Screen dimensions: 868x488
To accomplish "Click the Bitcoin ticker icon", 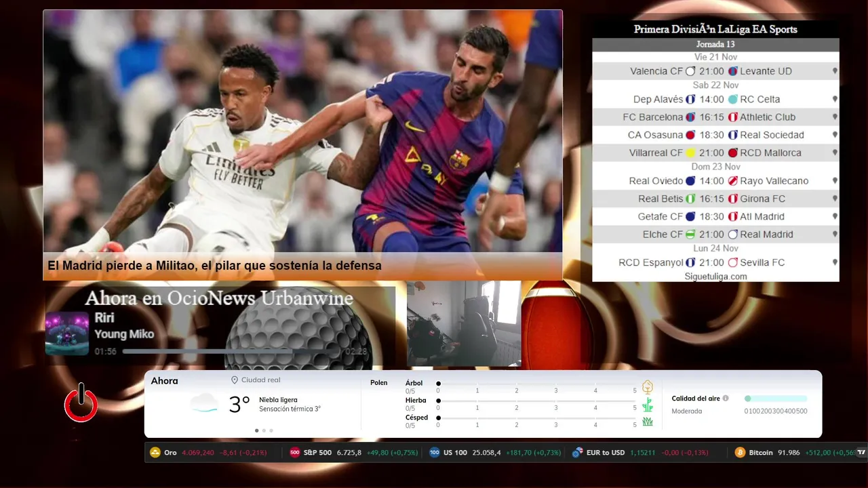I will [x=740, y=452].
